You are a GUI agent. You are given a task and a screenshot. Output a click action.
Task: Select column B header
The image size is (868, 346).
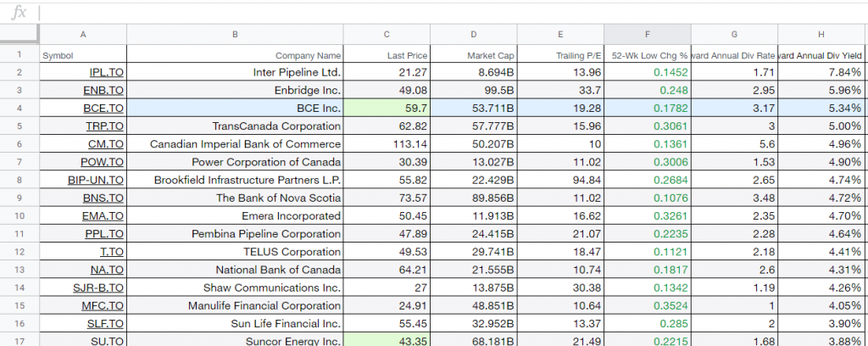pos(235,34)
